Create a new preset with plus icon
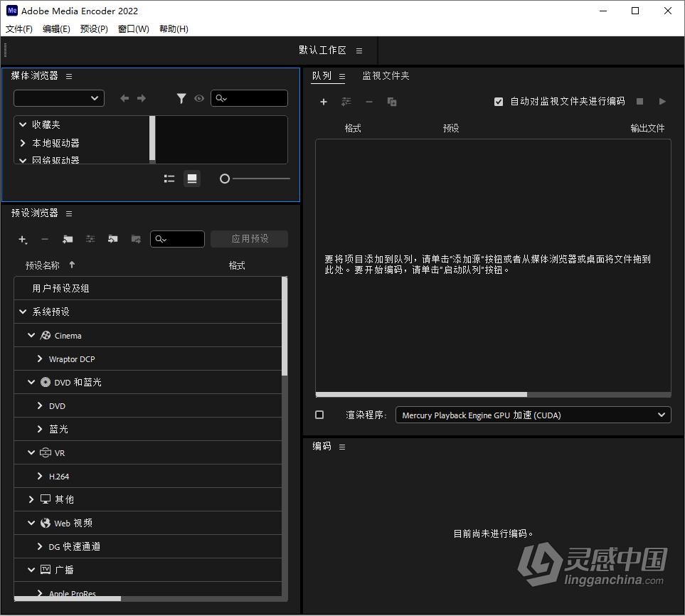Screen dimensions: 685x616 [23, 240]
